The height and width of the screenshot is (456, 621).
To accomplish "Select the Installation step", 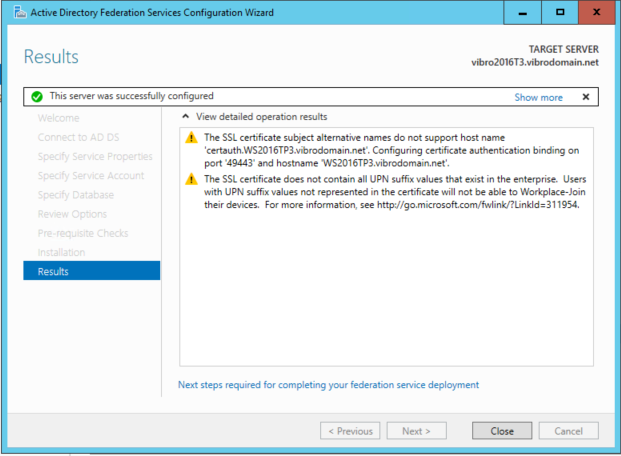I will 61,252.
